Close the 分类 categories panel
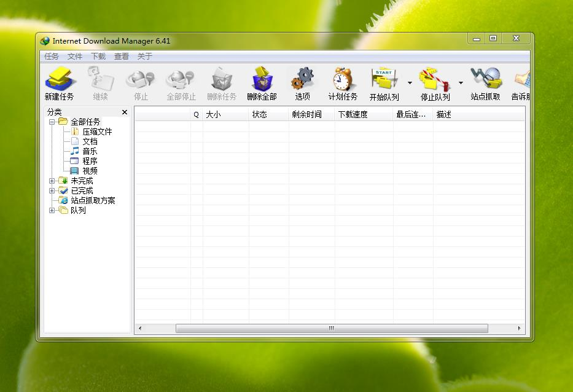 (x=125, y=112)
